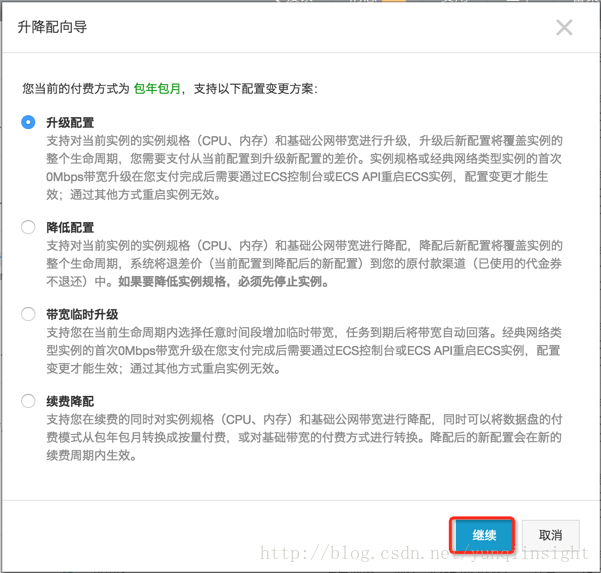Select the 降低配置 radio button
601x573 pixels.
pos(28,227)
